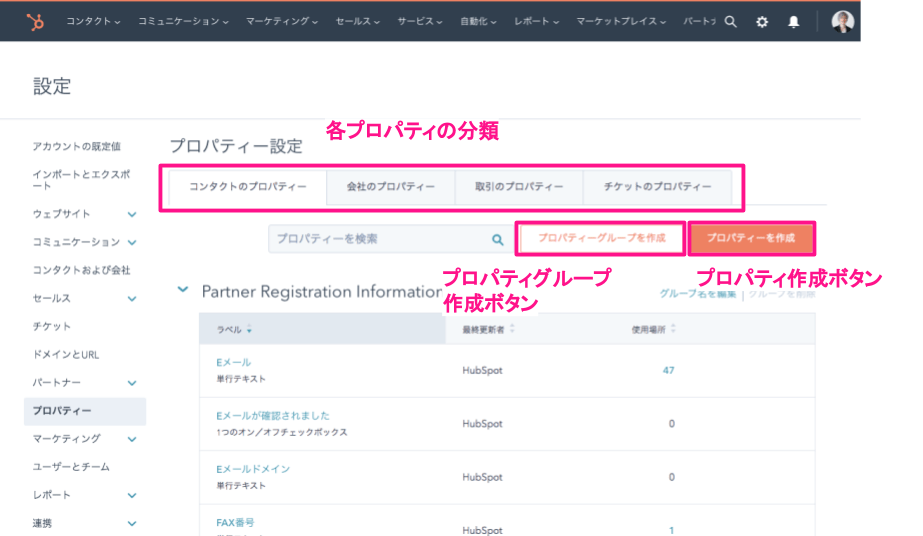The height and width of the screenshot is (536, 923).
Task: Open the Eメール property link
Action: (233, 362)
